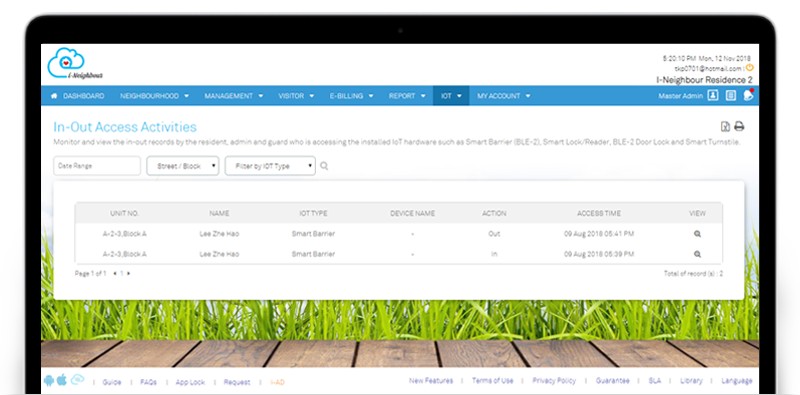Image resolution: width=800 pixels, height=395 pixels.
Task: Open the Terms of Use link
Action: [492, 381]
